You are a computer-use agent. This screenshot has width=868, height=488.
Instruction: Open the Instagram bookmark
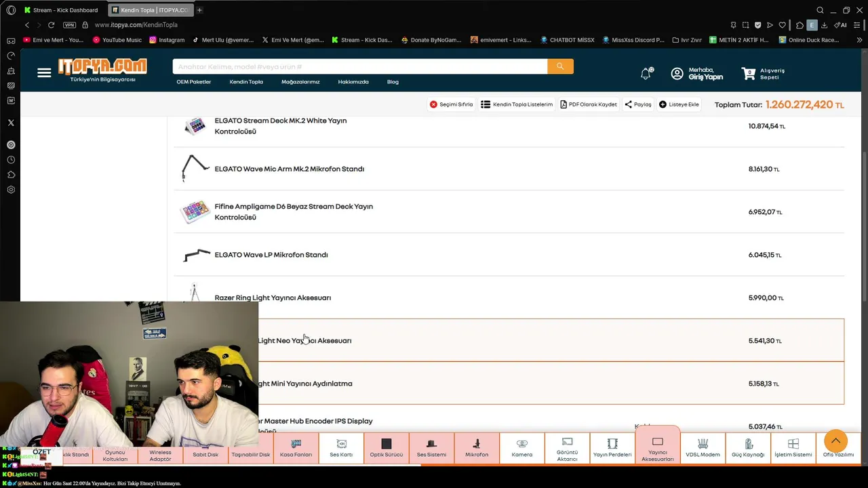[x=166, y=40]
